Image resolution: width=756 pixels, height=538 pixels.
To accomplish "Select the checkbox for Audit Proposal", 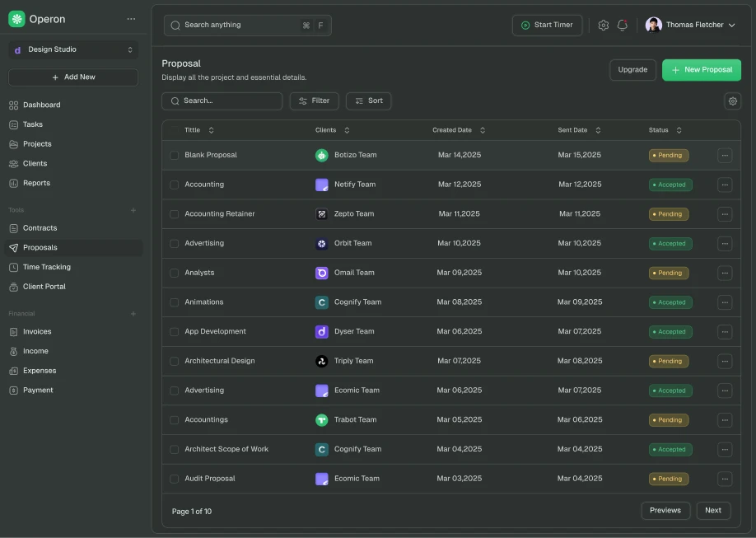I will pyautogui.click(x=174, y=479).
